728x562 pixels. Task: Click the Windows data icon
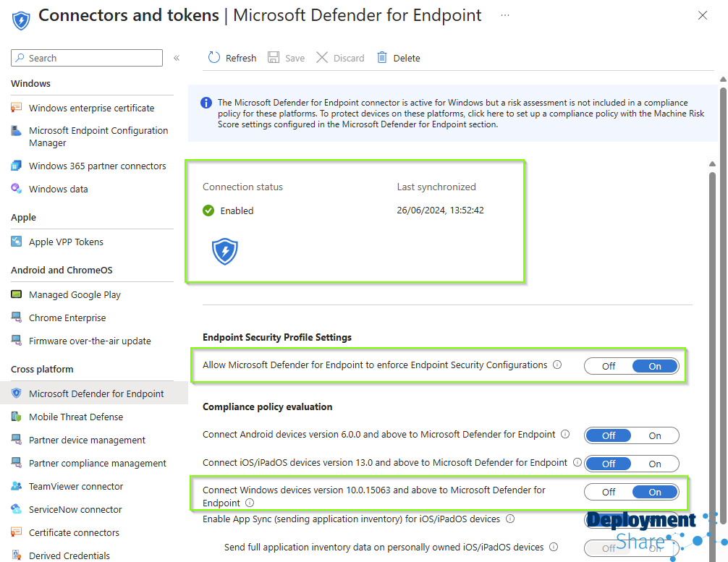pyautogui.click(x=17, y=189)
